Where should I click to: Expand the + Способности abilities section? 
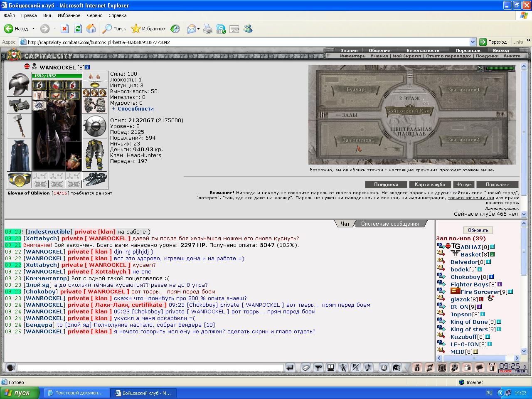133,108
